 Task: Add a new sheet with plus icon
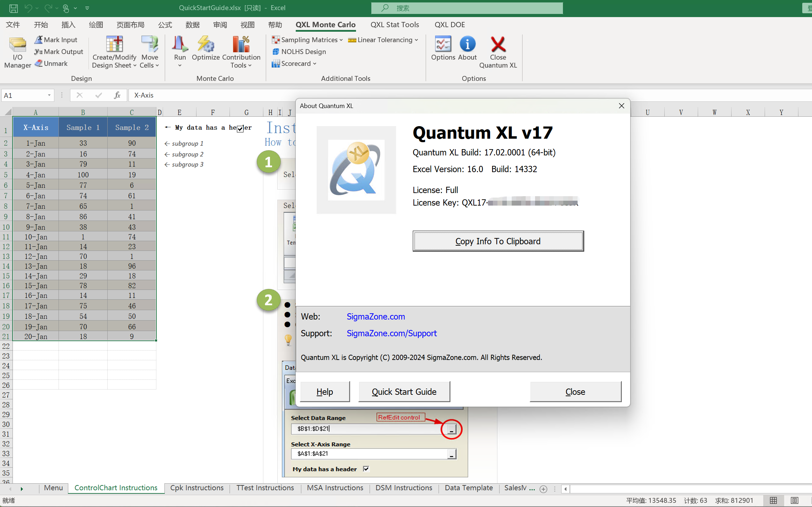(x=543, y=489)
